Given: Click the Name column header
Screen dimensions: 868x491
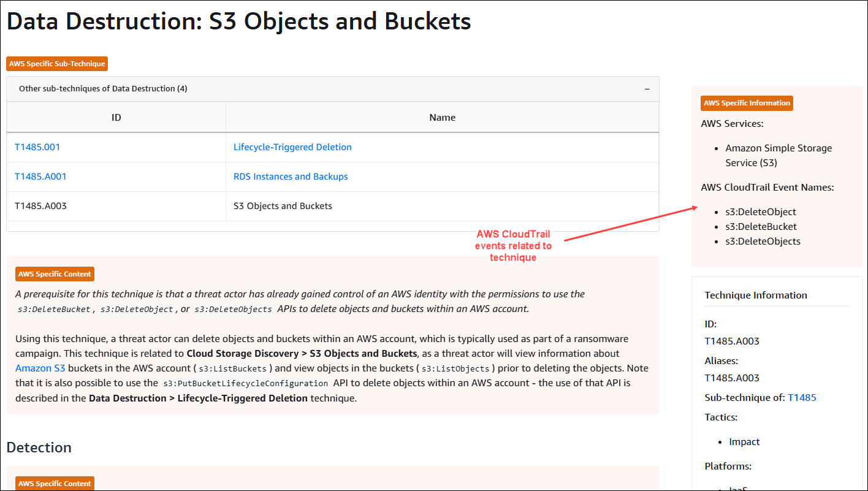Looking at the screenshot, I should (443, 118).
